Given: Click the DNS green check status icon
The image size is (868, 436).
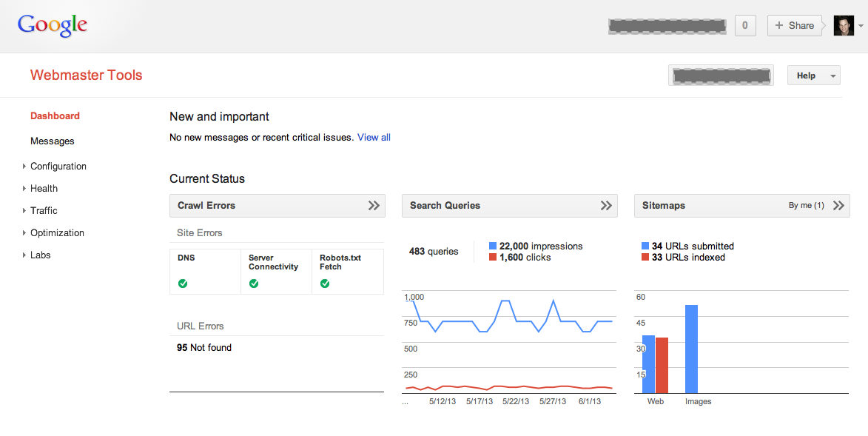Looking at the screenshot, I should click(x=183, y=284).
